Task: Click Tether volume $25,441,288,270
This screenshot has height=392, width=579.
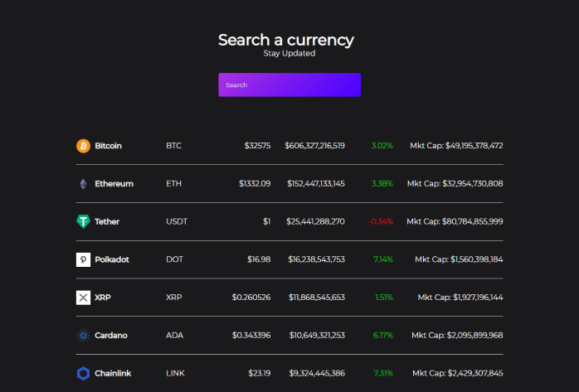Action: click(315, 221)
